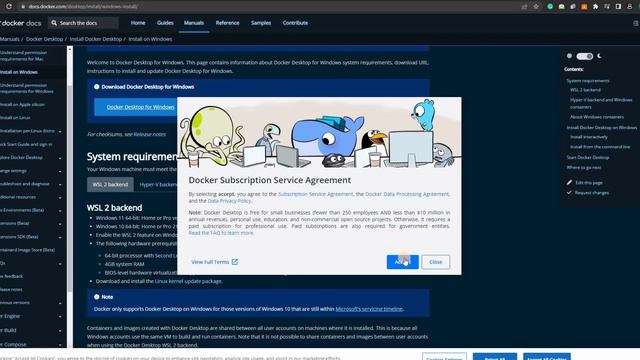Viewport: 640px width, 360px height.
Task: Jump to Where to go next in Contents
Action: point(584,167)
